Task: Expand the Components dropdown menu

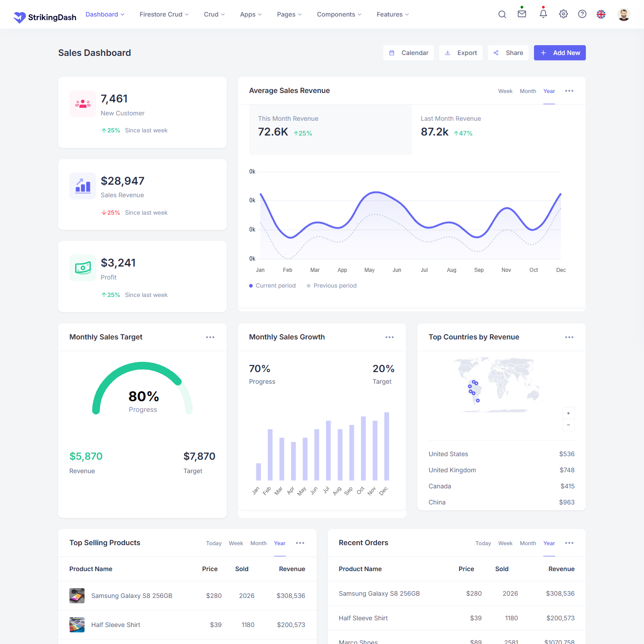Action: (339, 14)
